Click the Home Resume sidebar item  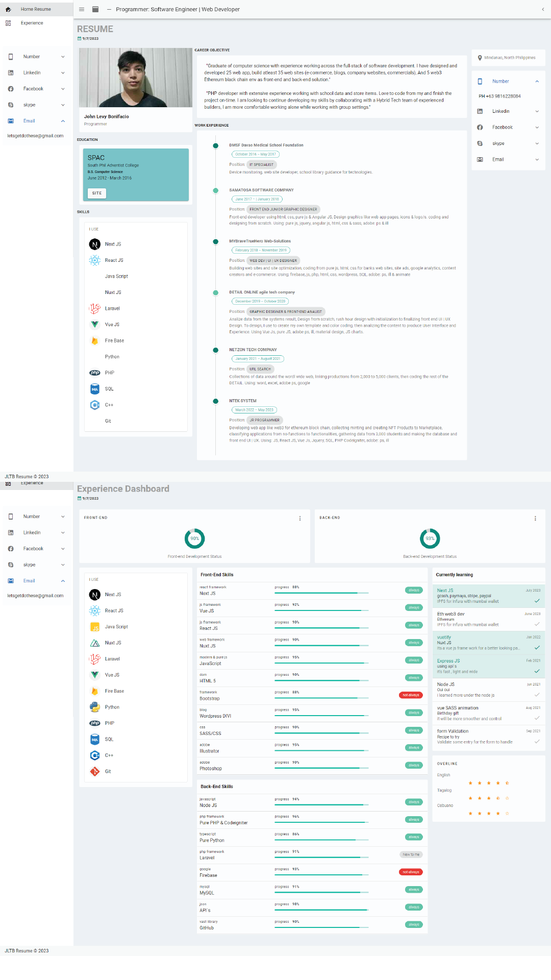click(36, 9)
